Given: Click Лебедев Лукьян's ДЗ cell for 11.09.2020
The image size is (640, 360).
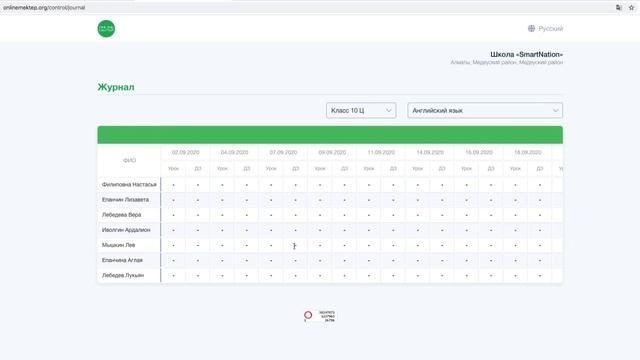Looking at the screenshot, I should [393, 276].
